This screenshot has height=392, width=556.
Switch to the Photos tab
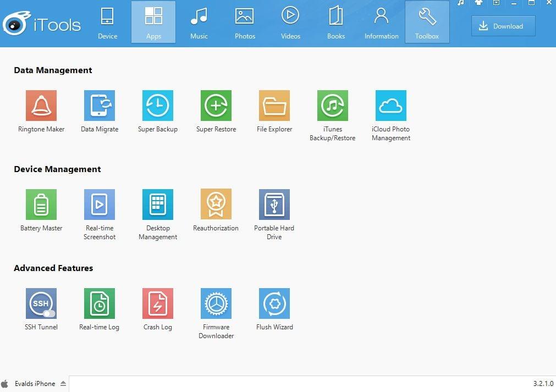pyautogui.click(x=245, y=22)
